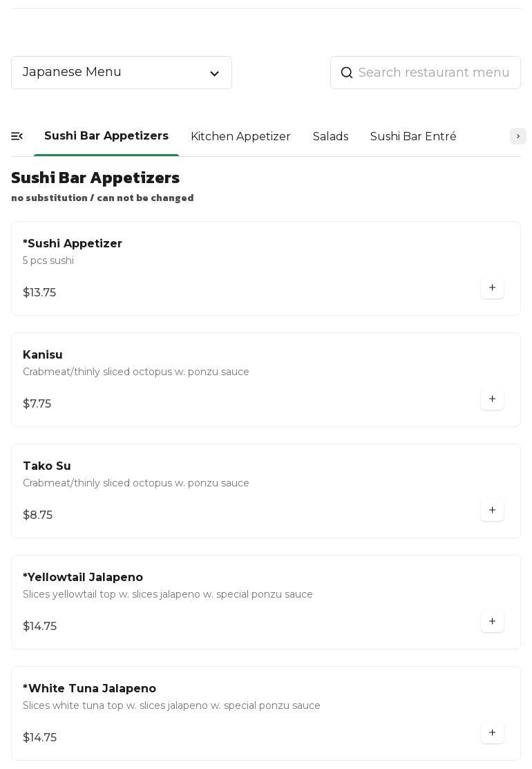532x769 pixels.
Task: Open the *Sushi Appetizer item title
Action: click(x=73, y=243)
